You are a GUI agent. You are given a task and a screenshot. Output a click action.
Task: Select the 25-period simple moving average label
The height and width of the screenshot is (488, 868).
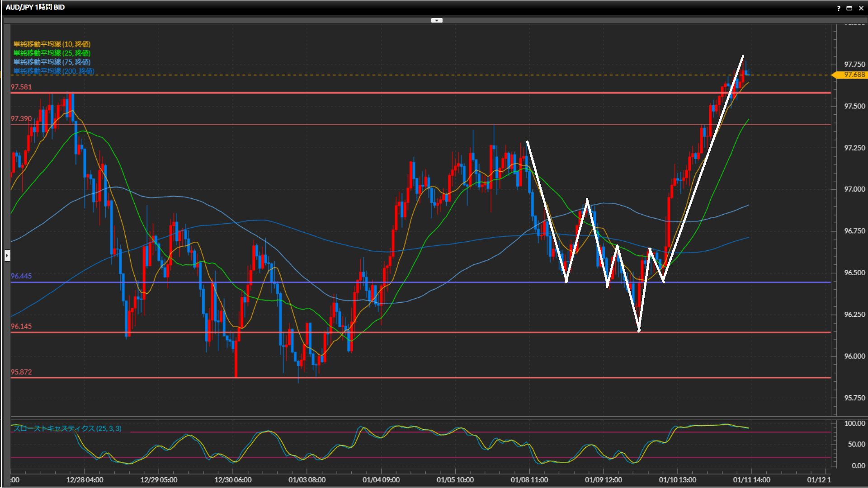click(x=52, y=53)
